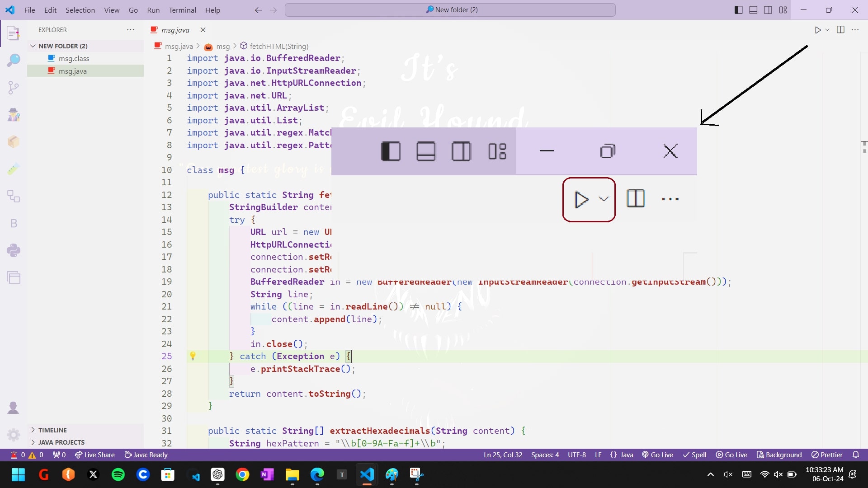868x488 pixels.
Task: Click Split Editor Right icon
Action: pyautogui.click(x=840, y=30)
